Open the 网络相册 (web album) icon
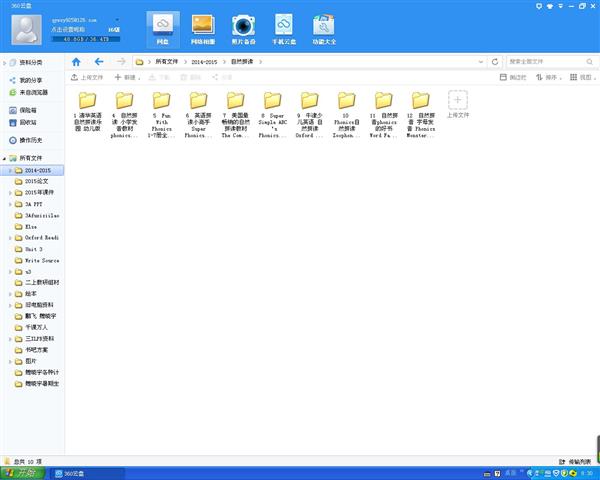The width and height of the screenshot is (600, 480). click(202, 28)
